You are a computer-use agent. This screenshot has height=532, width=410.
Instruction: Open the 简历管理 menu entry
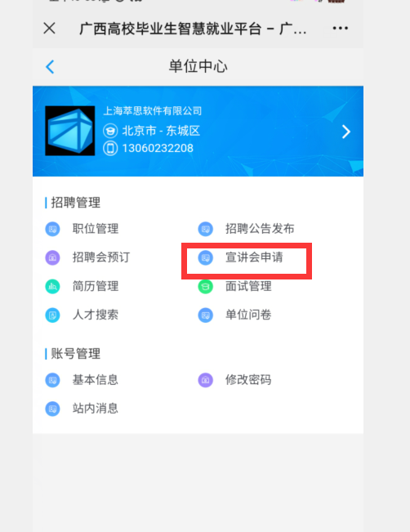[x=96, y=286]
